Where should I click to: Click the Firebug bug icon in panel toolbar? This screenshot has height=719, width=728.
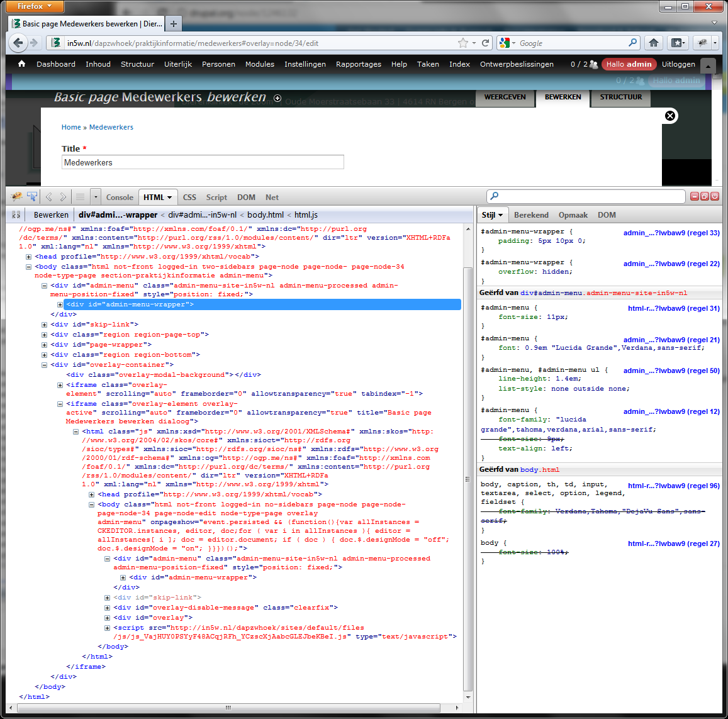[17, 197]
